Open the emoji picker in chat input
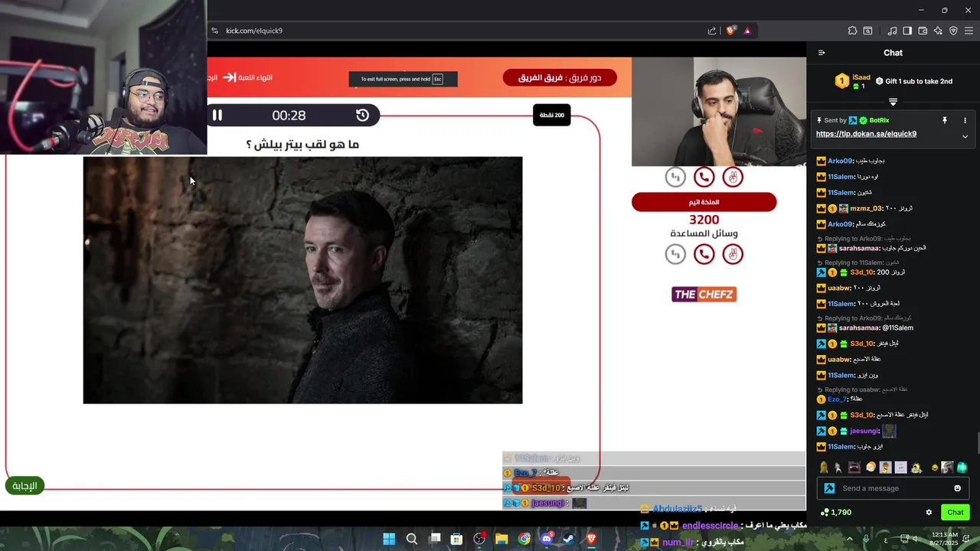The width and height of the screenshot is (980, 551). tap(957, 488)
